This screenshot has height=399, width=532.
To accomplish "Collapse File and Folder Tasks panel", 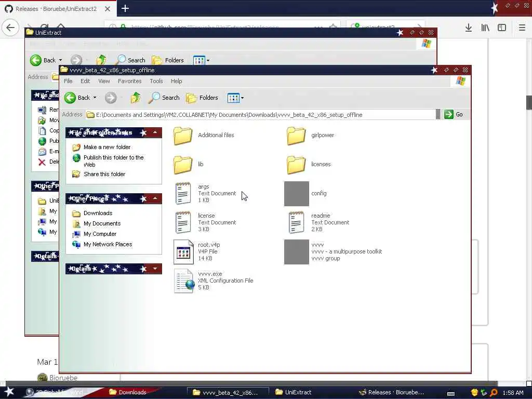I will pos(155,132).
